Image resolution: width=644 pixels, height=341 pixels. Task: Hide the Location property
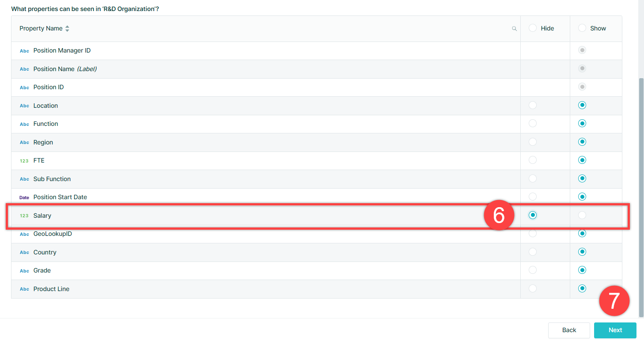533,105
